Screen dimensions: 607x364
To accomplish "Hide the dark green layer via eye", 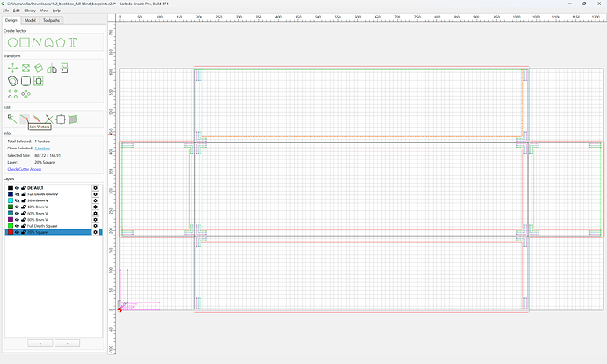I will (17, 207).
